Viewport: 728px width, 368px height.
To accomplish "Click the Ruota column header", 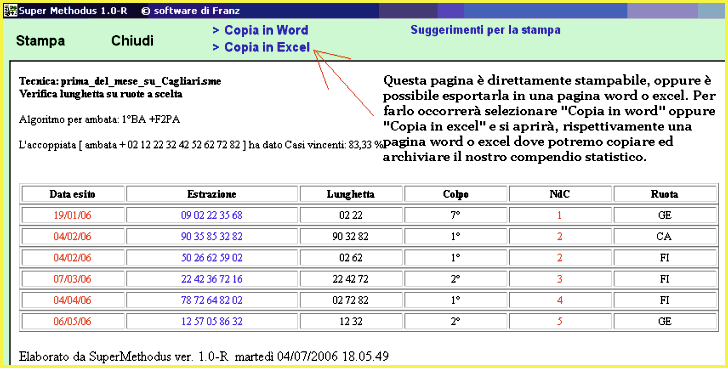I will (665, 194).
